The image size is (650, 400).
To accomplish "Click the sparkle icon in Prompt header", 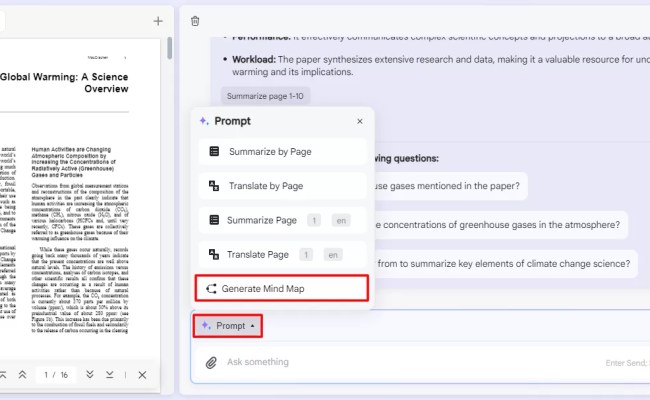I will coord(204,121).
